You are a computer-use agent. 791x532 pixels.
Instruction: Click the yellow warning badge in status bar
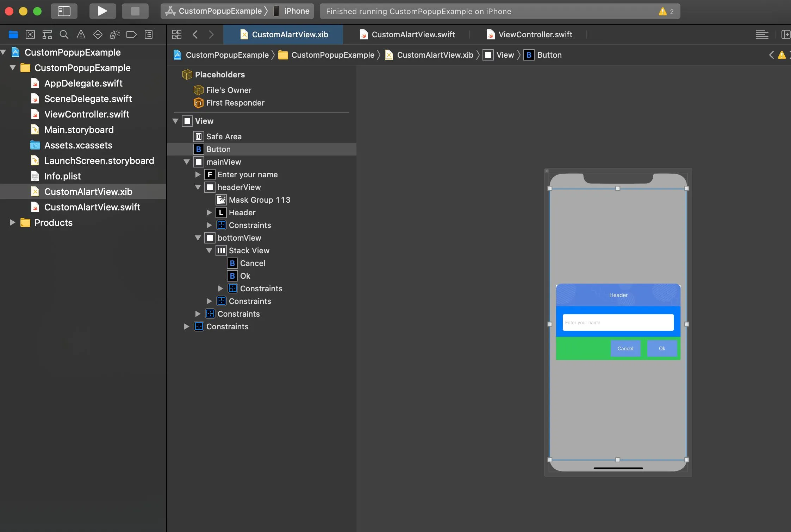tap(663, 12)
